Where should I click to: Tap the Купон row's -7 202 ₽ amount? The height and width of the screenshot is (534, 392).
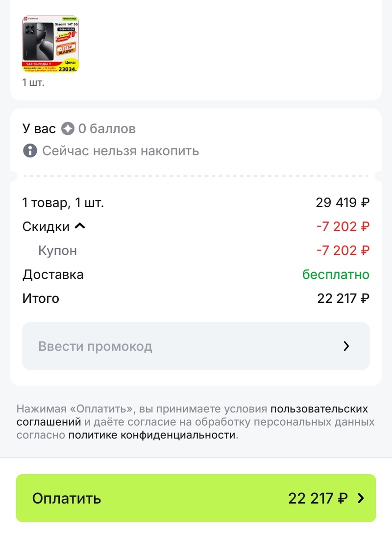pos(343,251)
